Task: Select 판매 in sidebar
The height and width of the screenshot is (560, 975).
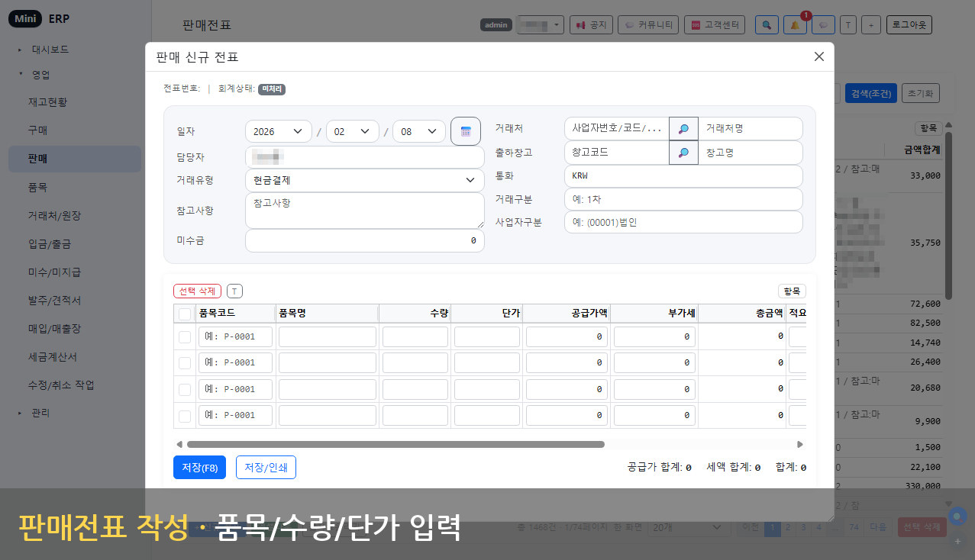Action: tap(75, 159)
